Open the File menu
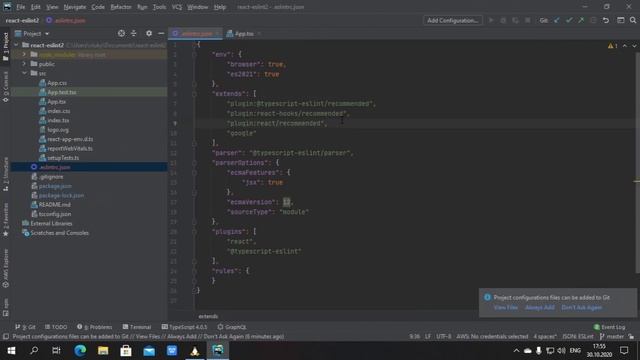This screenshot has width=640, height=360. tap(20, 7)
